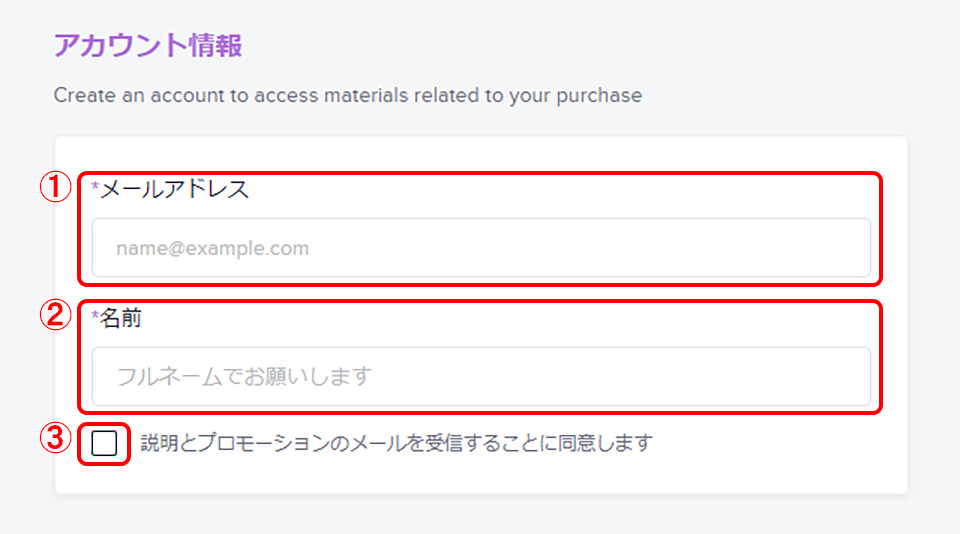Click the 'Create an account' description text
Screen dimensions: 960x534
348,96
